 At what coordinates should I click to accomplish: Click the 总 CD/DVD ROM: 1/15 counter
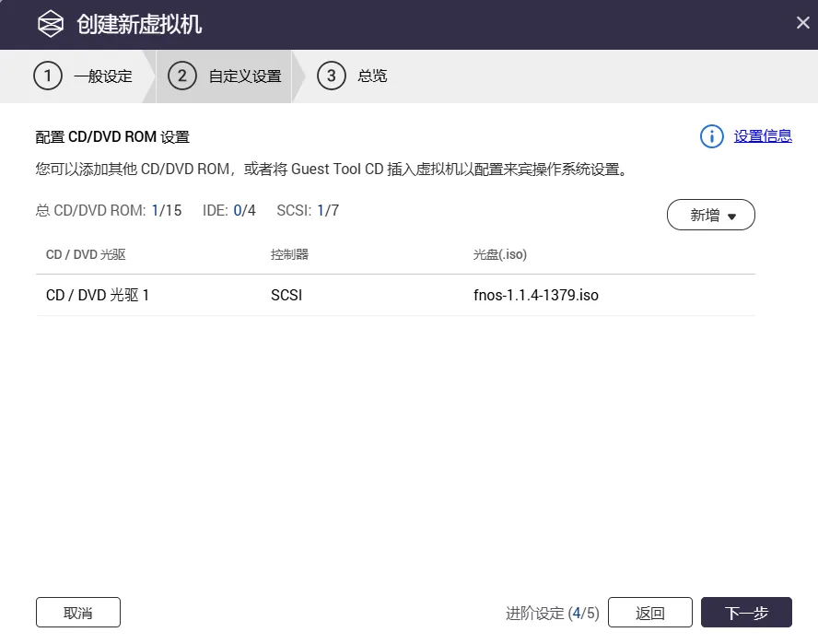(x=109, y=210)
